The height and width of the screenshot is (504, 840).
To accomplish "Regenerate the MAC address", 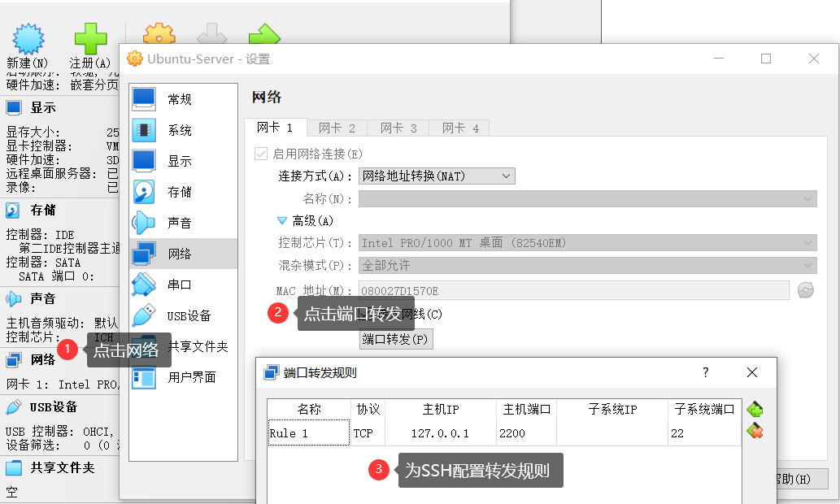I will (x=805, y=290).
